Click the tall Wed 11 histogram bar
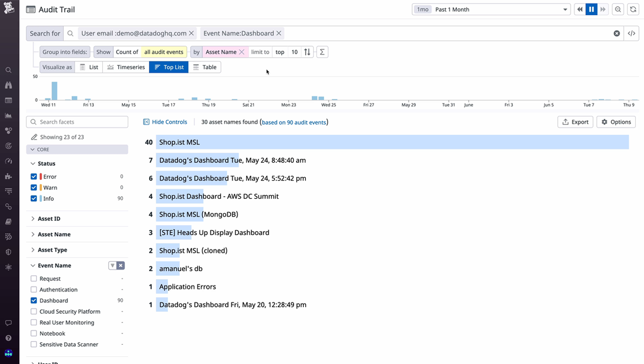The height and width of the screenshot is (364, 644). pyautogui.click(x=54, y=91)
